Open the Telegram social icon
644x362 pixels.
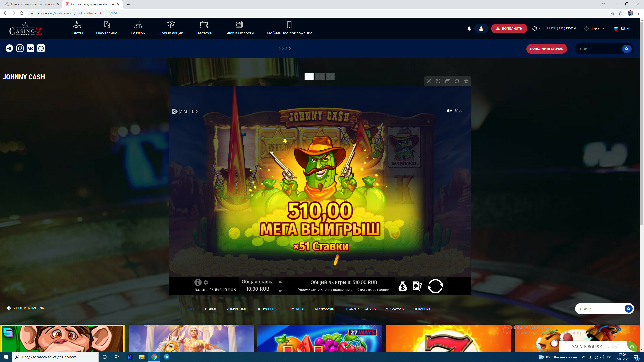[x=9, y=48]
